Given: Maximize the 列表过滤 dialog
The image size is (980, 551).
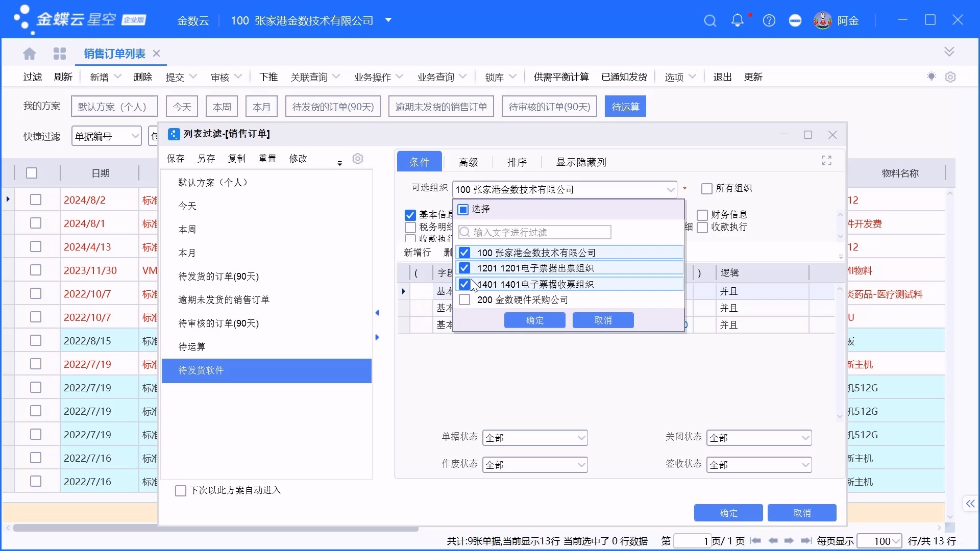Looking at the screenshot, I should tap(808, 135).
